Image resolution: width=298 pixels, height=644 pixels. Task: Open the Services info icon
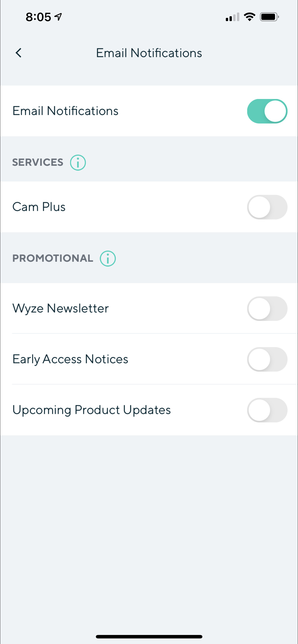click(x=78, y=163)
